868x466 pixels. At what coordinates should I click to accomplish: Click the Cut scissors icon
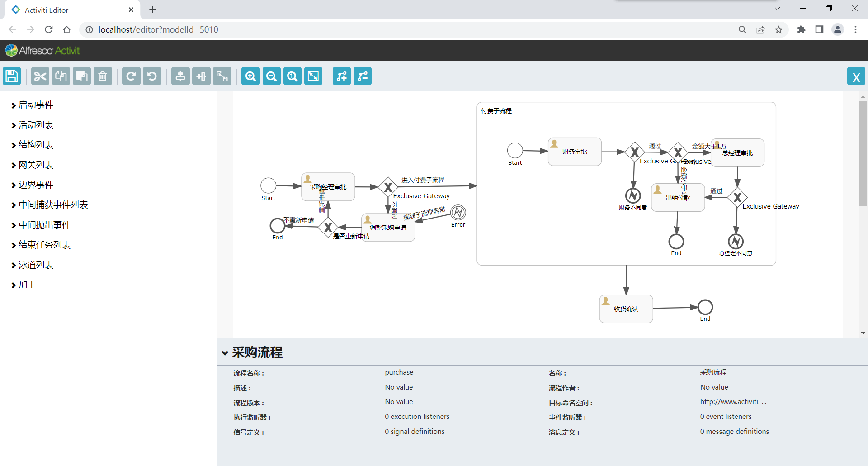(40, 76)
